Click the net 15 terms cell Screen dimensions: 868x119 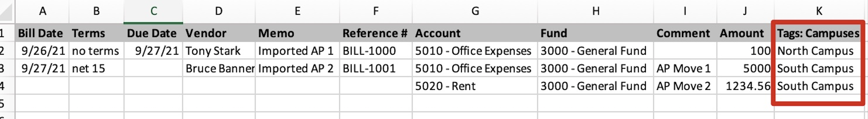pos(96,68)
